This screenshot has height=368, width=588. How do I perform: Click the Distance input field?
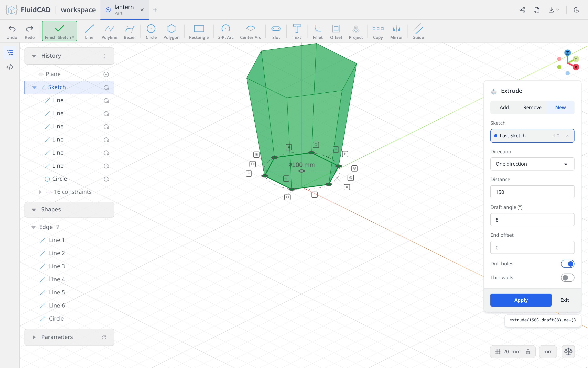click(x=532, y=192)
